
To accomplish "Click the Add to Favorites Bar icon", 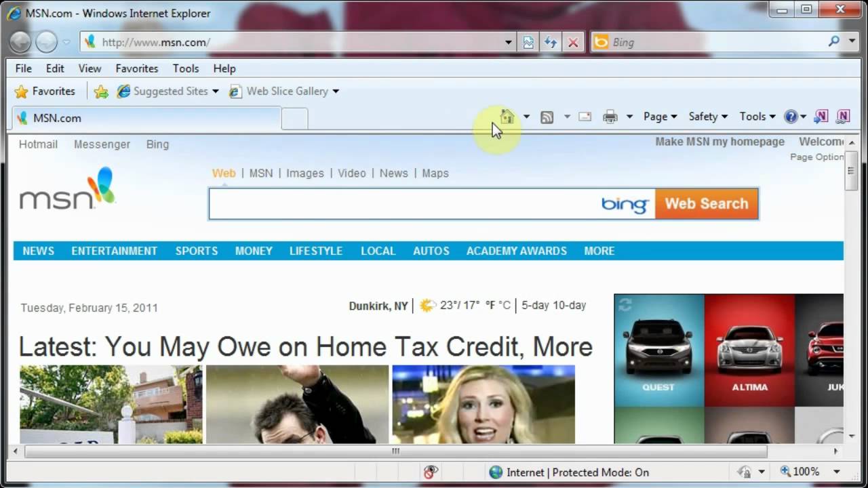I will point(101,91).
